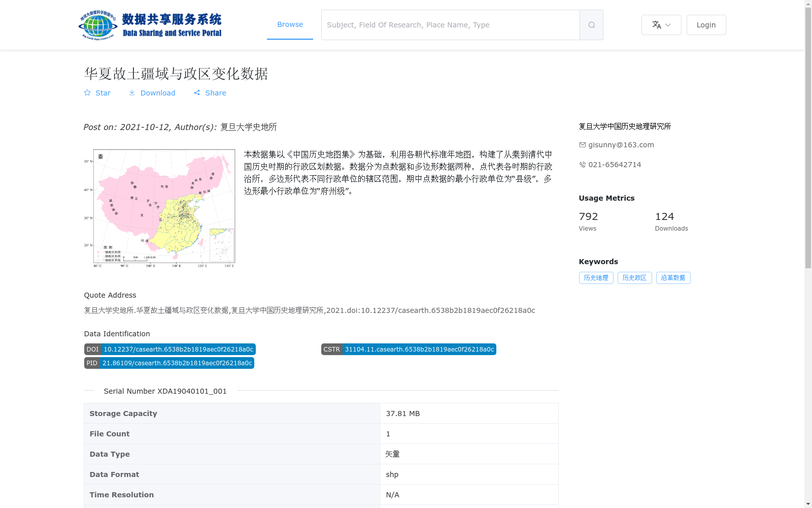Click the portal logo globe icon
This screenshot has width=812, height=508.
(x=96, y=24)
